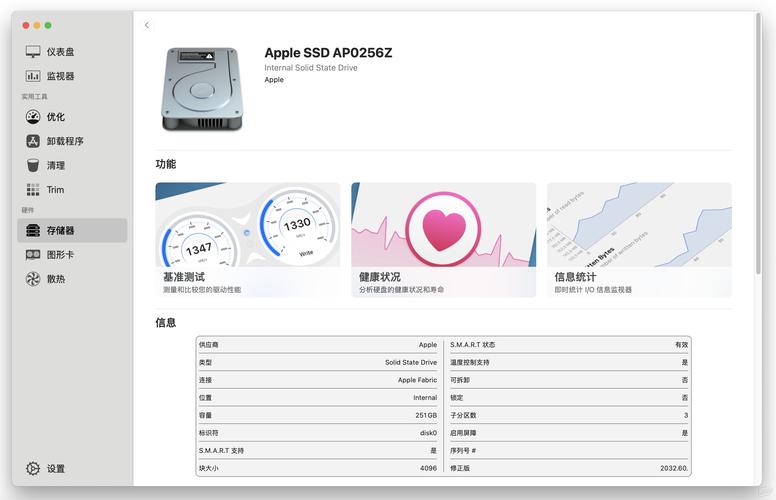
Task: Open the 监视器 monitor icon
Action: tap(33, 76)
